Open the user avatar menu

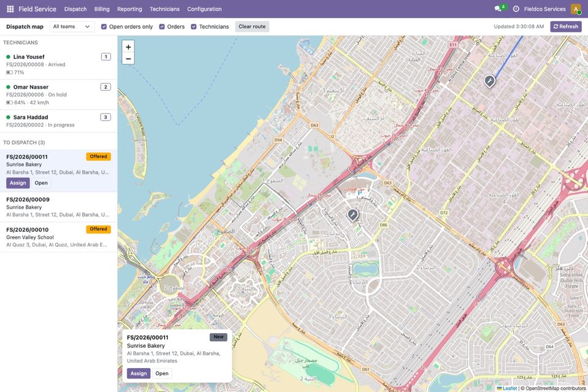[576, 9]
